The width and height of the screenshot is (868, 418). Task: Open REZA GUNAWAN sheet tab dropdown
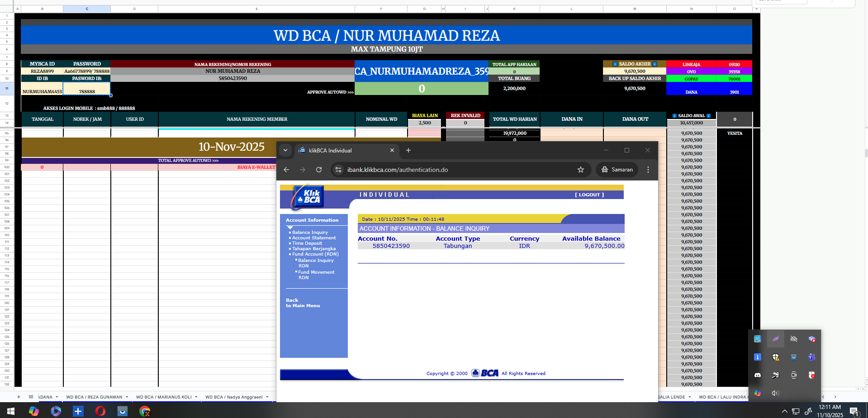point(127,397)
